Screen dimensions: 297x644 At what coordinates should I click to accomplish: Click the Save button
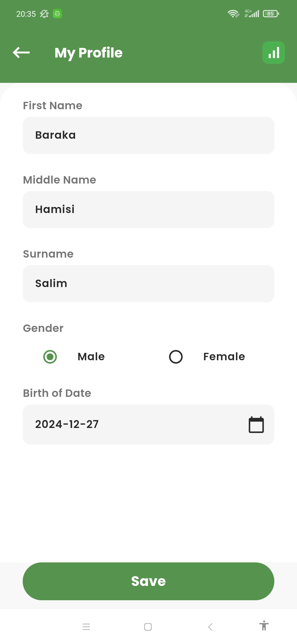click(148, 581)
